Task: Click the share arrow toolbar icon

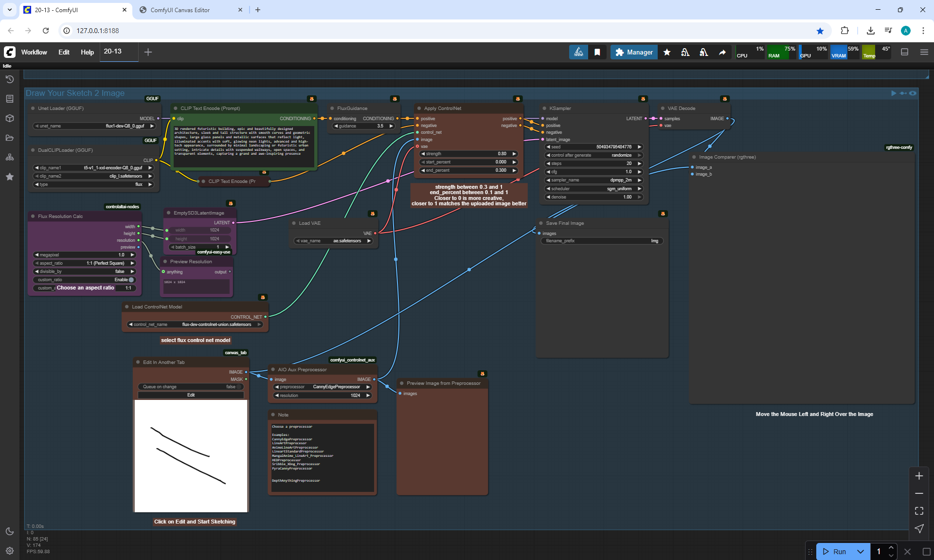Action: point(722,52)
